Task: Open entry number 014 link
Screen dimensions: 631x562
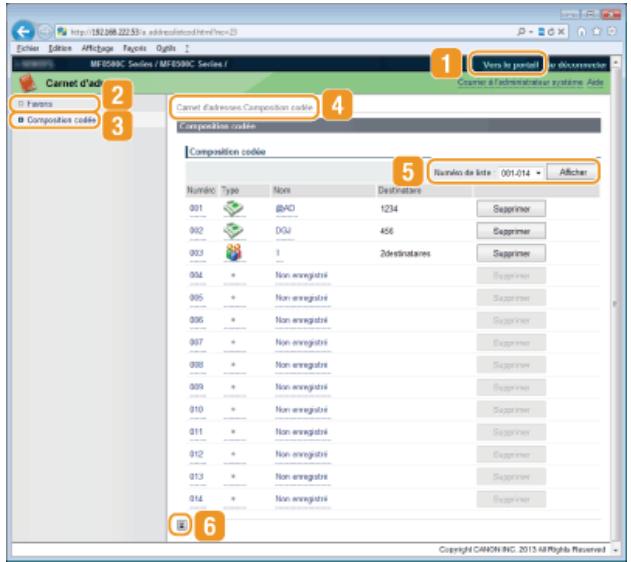Action: click(x=196, y=498)
